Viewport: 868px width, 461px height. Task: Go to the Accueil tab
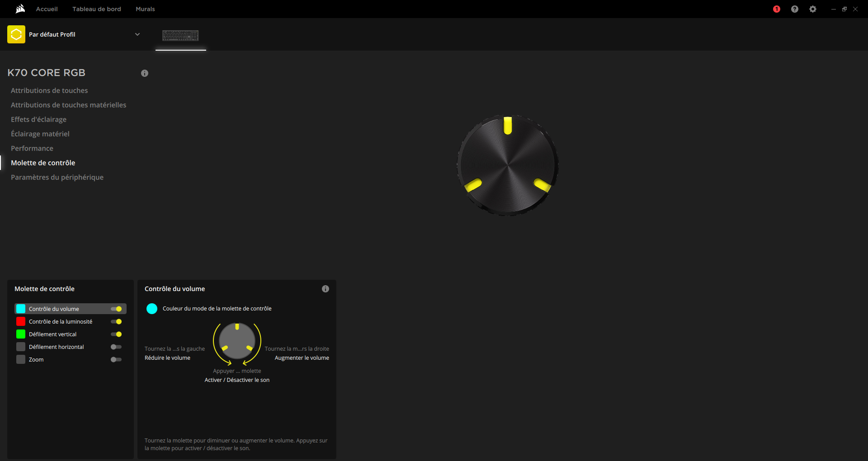pos(47,9)
